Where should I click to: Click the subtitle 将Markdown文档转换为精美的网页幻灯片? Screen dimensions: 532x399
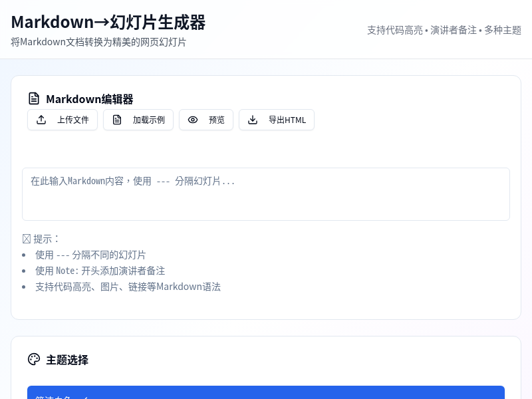[x=98, y=43]
